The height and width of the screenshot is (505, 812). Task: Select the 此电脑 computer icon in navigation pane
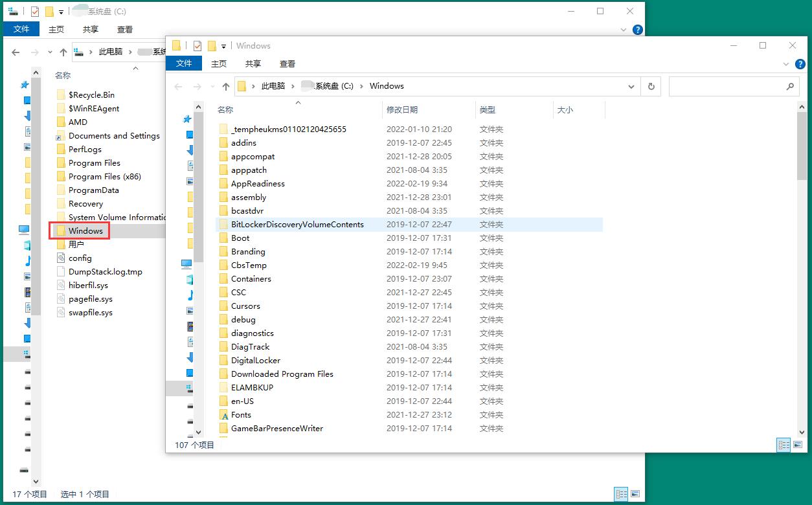[x=188, y=264]
